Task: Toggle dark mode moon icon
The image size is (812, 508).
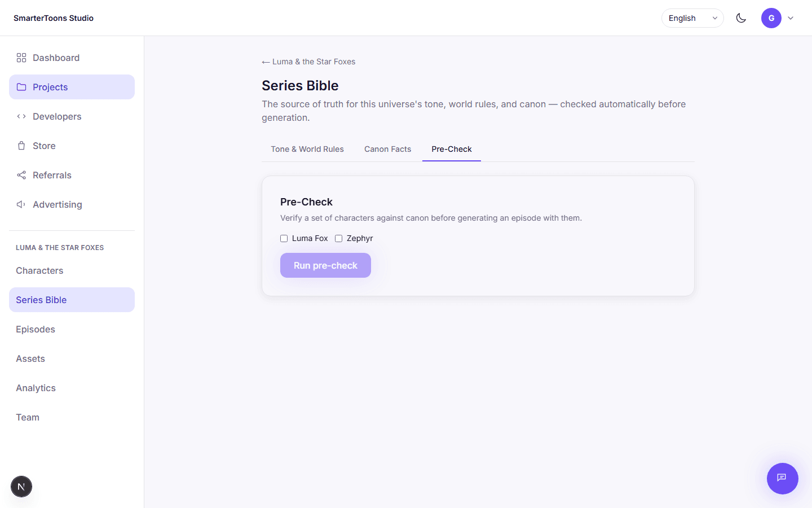Action: (741, 18)
